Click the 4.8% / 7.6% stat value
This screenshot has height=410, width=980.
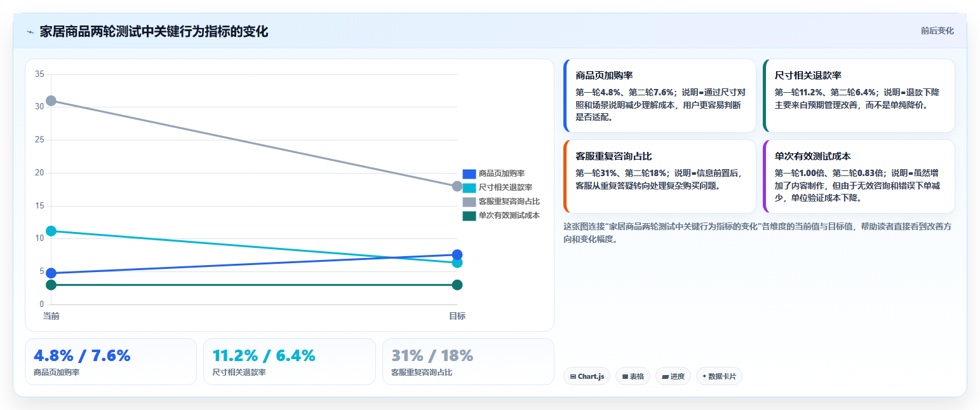[82, 355]
